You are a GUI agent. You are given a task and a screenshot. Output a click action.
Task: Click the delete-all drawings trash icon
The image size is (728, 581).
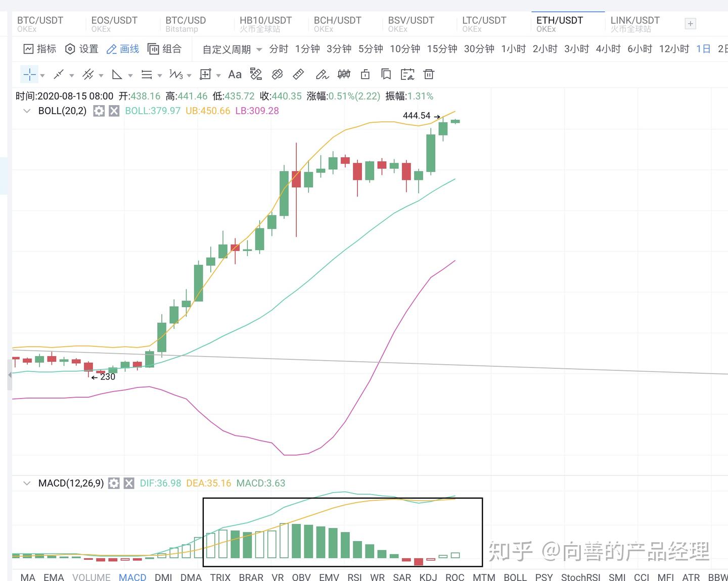coord(429,74)
